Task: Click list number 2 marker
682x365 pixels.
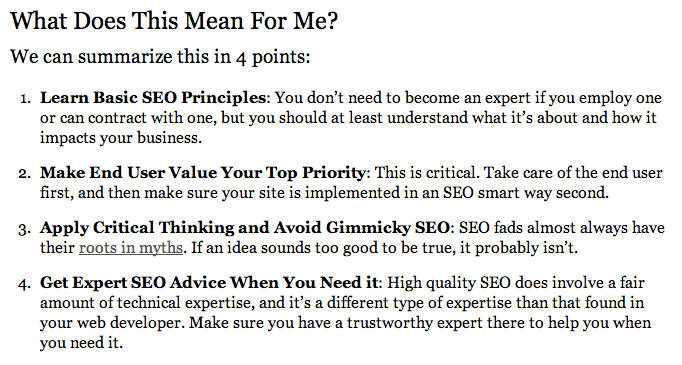Action: (x=25, y=174)
